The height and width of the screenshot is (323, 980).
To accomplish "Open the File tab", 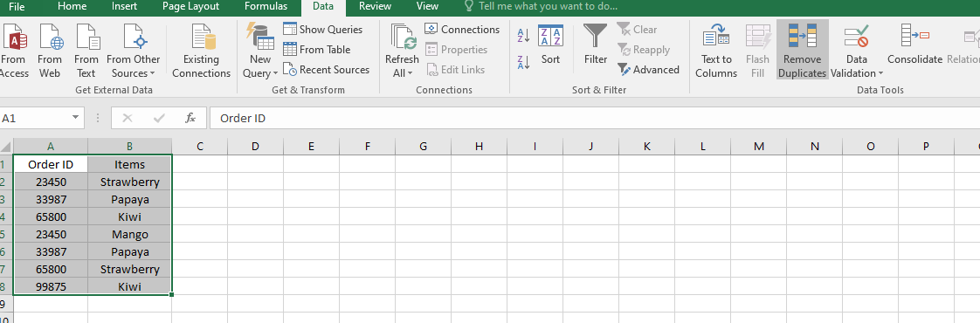I will tap(17, 6).
